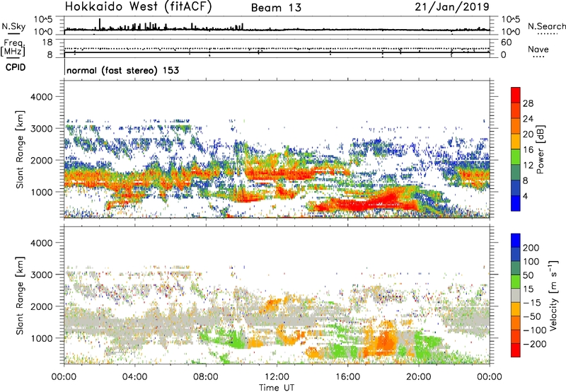Click the '4000' tick of the power panel
The height and width of the screenshot is (392, 566).
[x=42, y=97]
